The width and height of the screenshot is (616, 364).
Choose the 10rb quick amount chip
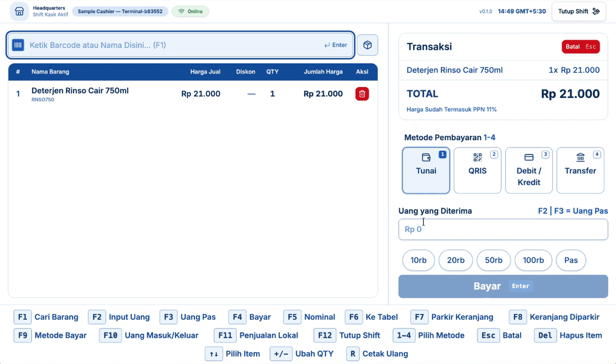419,260
